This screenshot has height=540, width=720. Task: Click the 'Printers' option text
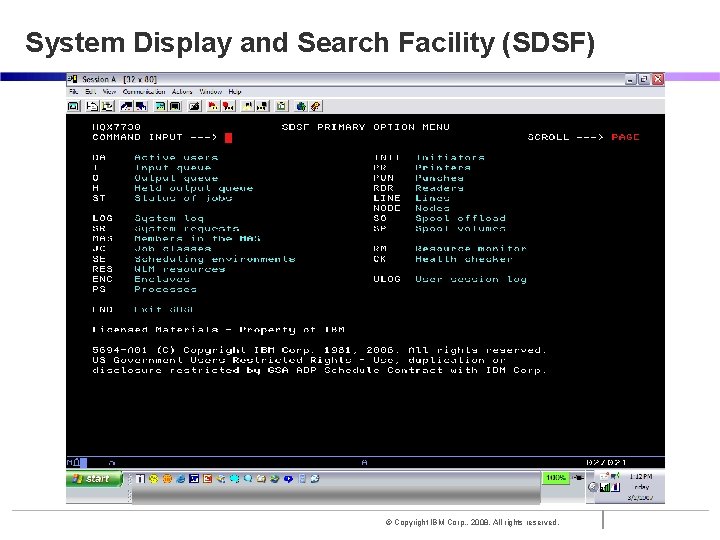(443, 168)
